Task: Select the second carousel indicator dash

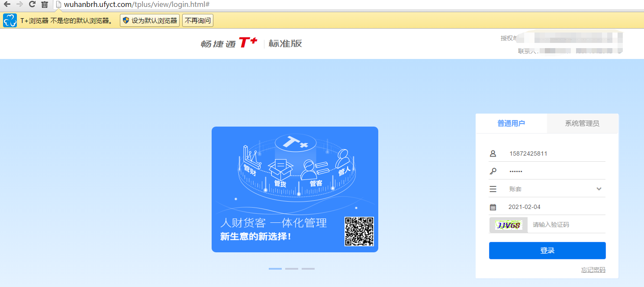Action: pos(292,269)
